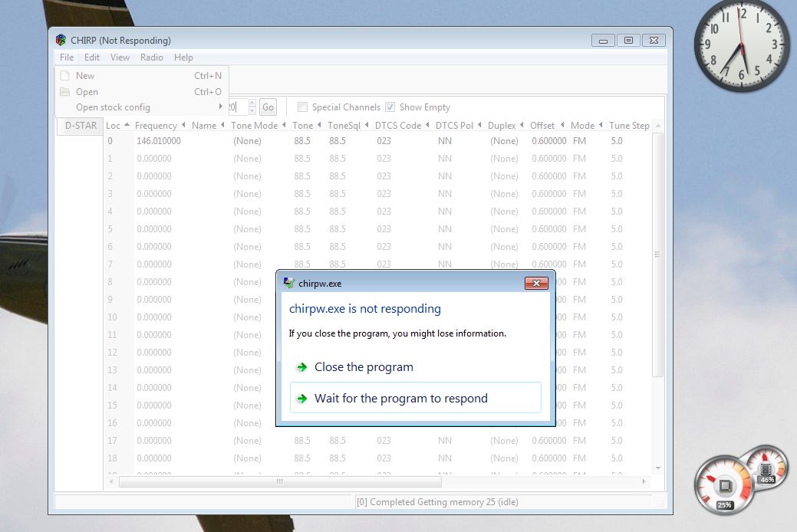
Task: Open the Help menu
Action: coord(183,57)
